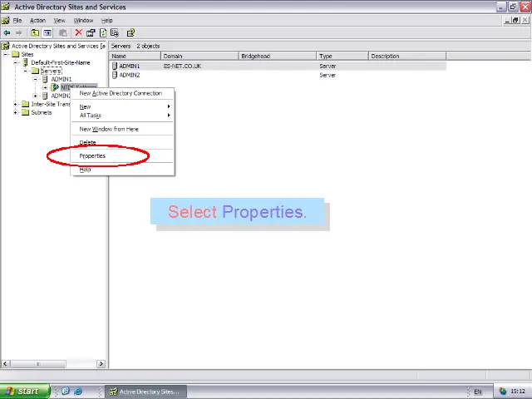This screenshot has width=532, height=399.
Task: Click the green Refresh toolbar icon
Action: [x=103, y=33]
